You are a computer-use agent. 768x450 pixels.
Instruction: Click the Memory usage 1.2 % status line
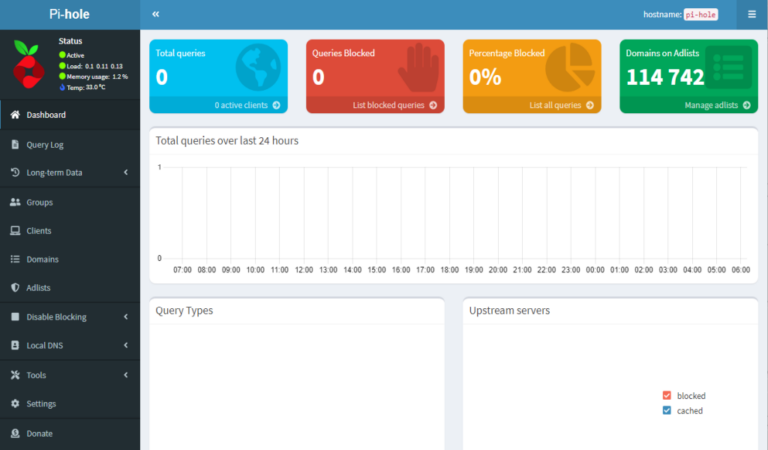pos(94,76)
